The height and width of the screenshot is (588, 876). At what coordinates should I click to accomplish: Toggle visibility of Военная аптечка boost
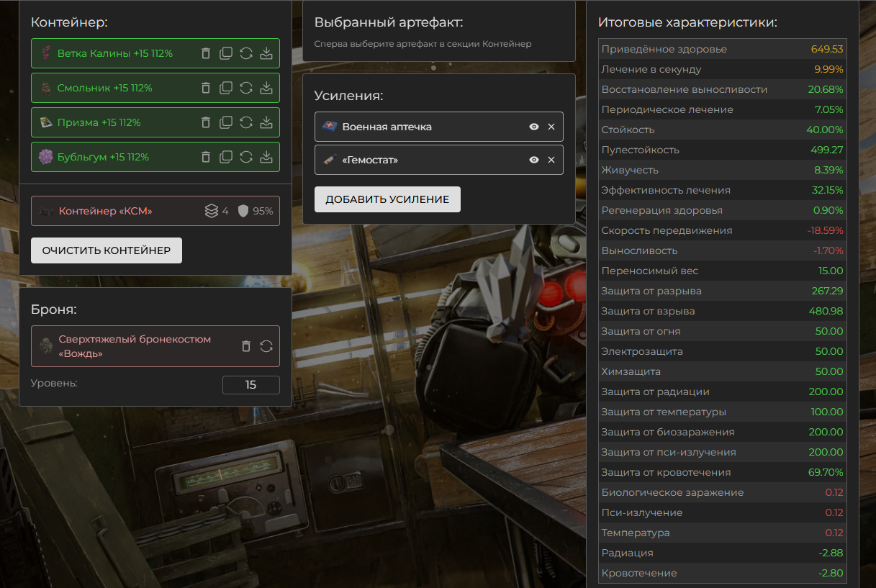pyautogui.click(x=534, y=127)
